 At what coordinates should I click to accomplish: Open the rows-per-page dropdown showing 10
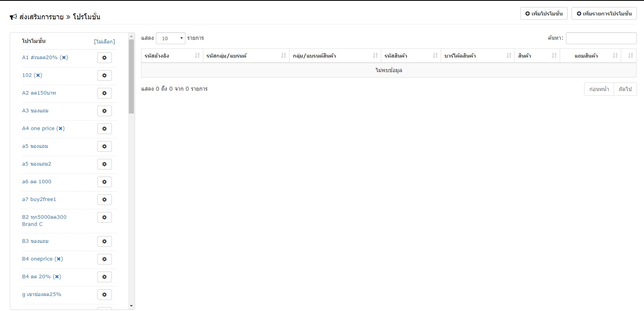[x=171, y=38]
